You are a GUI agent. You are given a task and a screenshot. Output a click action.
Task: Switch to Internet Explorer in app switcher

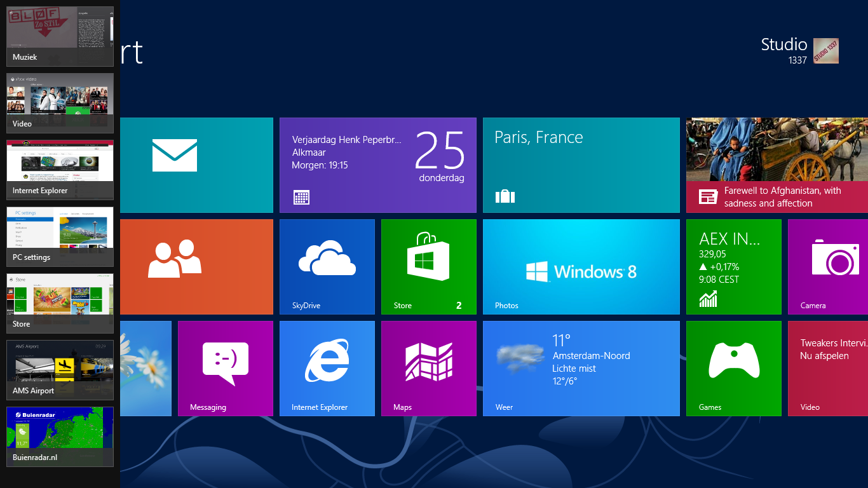tap(60, 170)
